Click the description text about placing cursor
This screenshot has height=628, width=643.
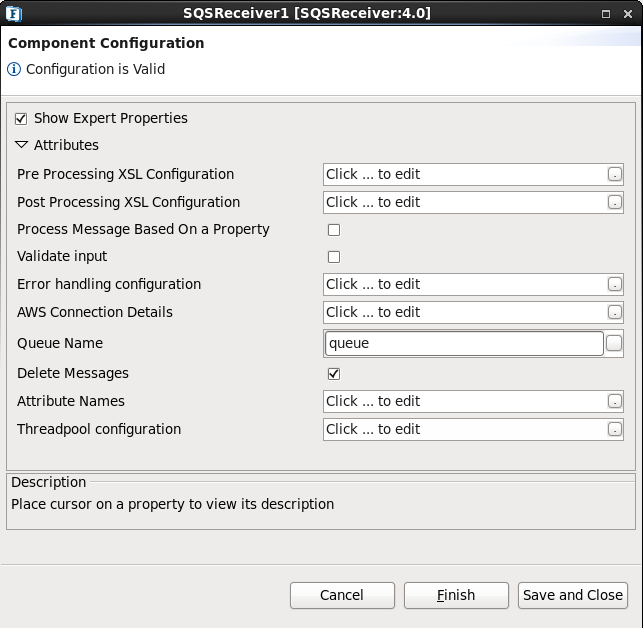pos(173,504)
